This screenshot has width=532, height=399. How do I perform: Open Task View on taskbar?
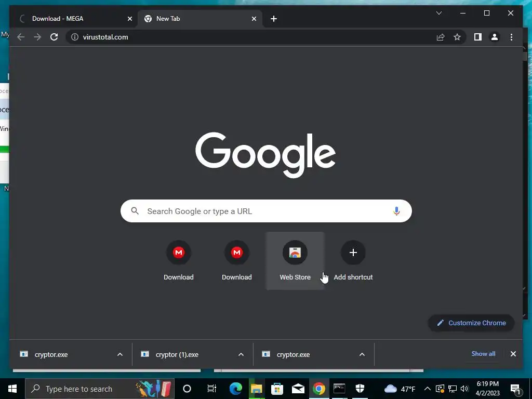pyautogui.click(x=212, y=389)
